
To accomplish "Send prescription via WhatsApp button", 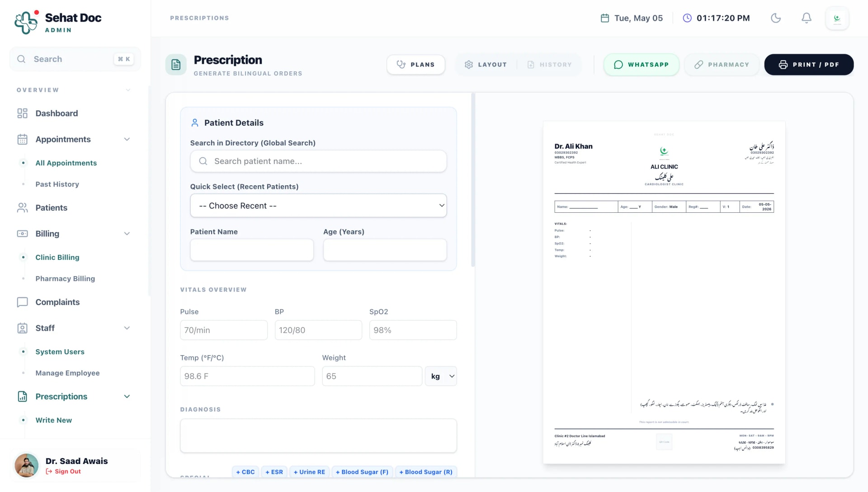I will coord(641,65).
